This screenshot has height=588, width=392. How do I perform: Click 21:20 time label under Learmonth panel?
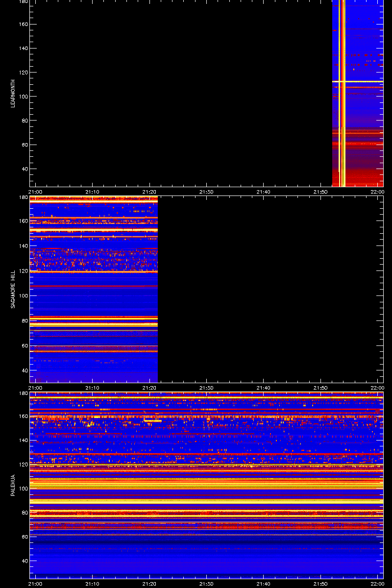149,192
